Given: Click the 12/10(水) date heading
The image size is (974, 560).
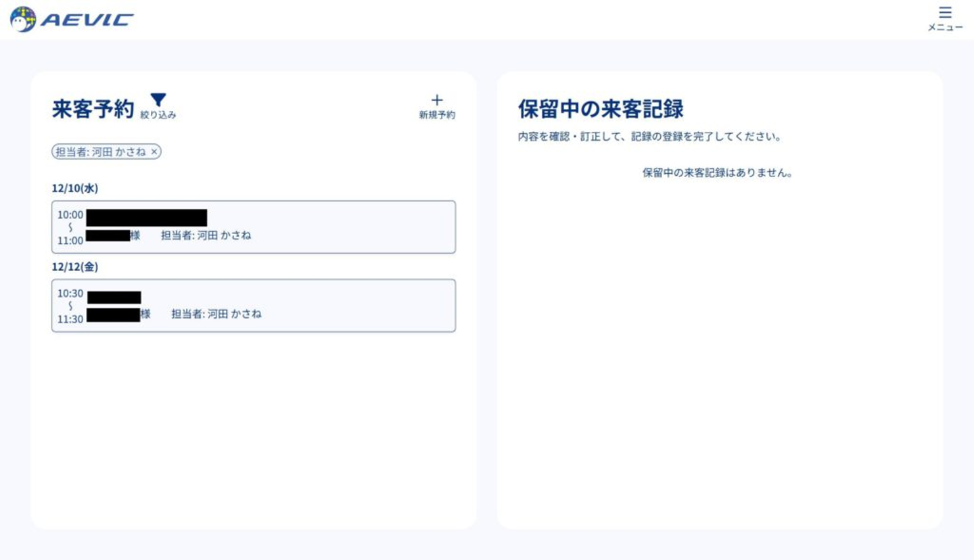Looking at the screenshot, I should pyautogui.click(x=75, y=189).
